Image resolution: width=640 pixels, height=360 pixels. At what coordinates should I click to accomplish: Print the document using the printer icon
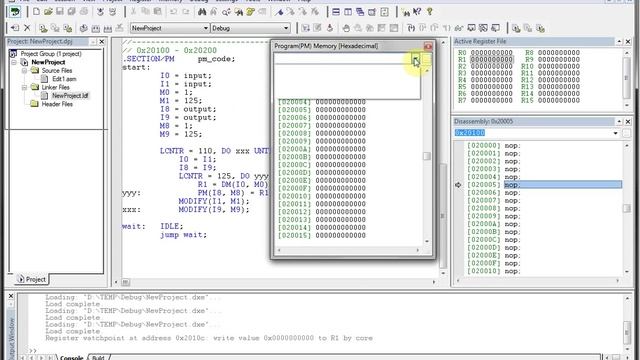click(x=84, y=12)
